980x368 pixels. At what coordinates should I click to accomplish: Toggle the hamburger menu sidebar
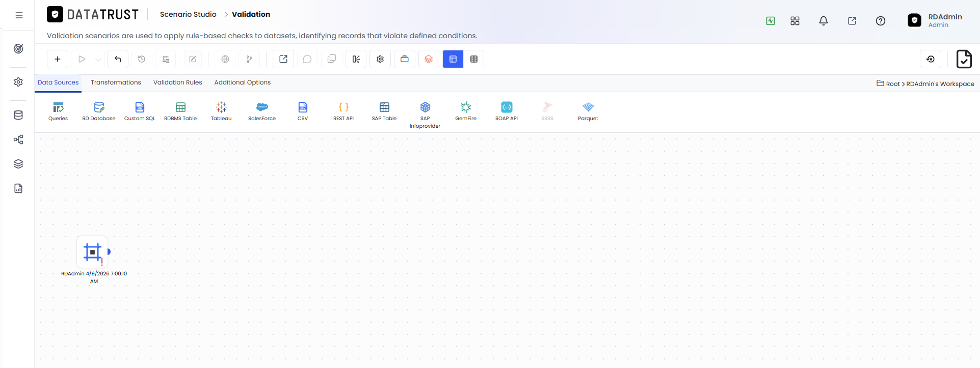pos(19,15)
